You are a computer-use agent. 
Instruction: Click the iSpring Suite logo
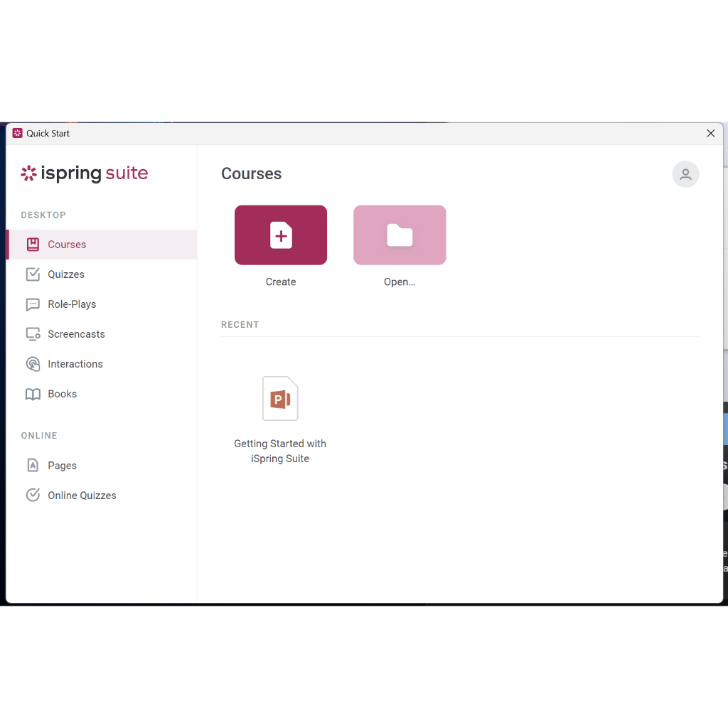(x=85, y=173)
